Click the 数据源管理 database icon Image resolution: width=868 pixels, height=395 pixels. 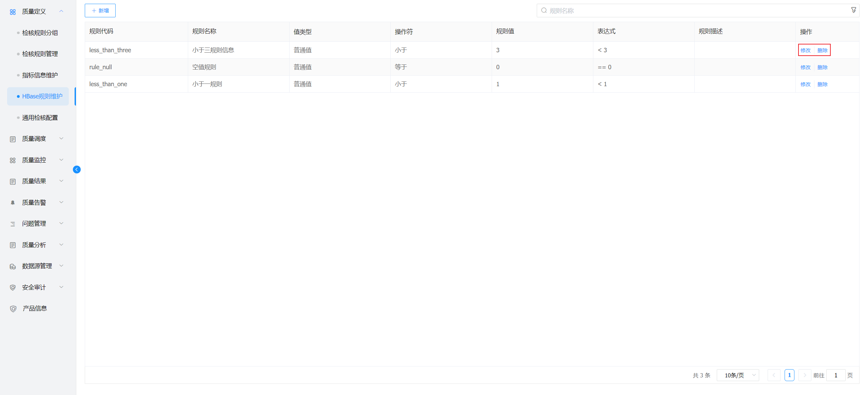[x=13, y=266]
